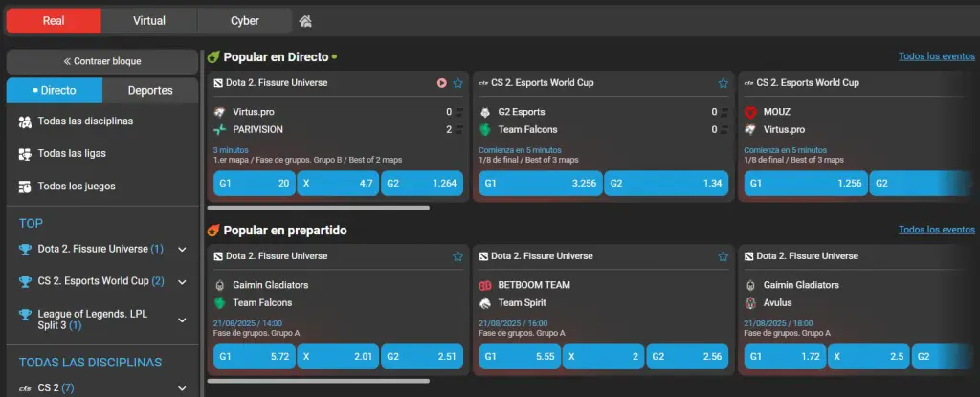
Task: Click Virtus.pro team logo in Dota live card
Action: coord(219,112)
